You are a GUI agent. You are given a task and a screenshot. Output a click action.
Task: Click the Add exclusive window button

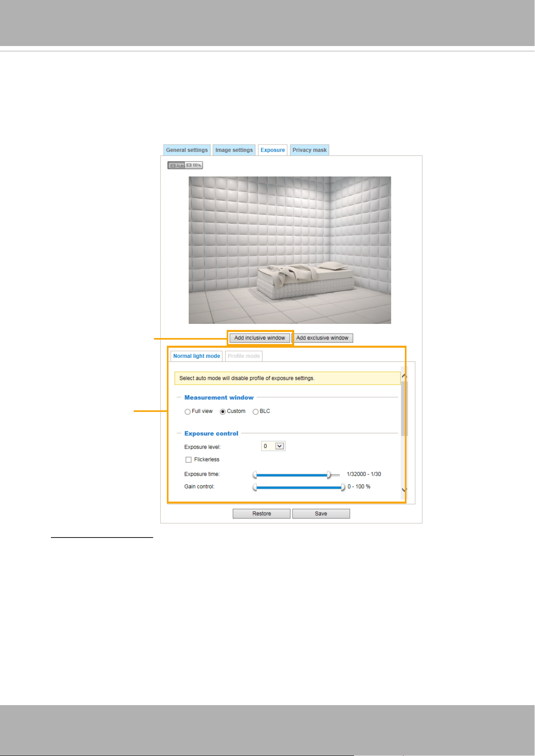tap(322, 338)
